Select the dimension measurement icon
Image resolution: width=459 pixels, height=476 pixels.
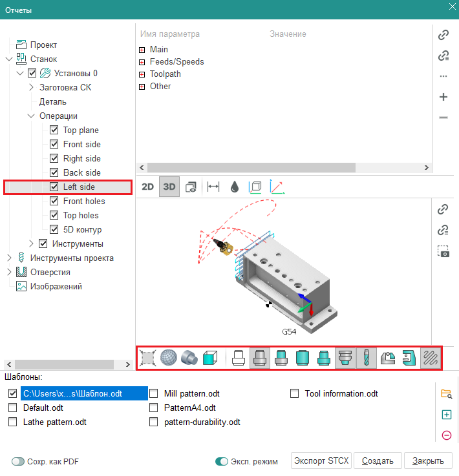(x=213, y=187)
